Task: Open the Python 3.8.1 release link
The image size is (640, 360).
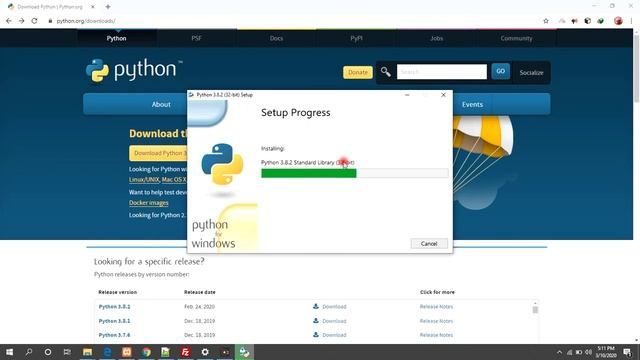Action: coord(114,321)
